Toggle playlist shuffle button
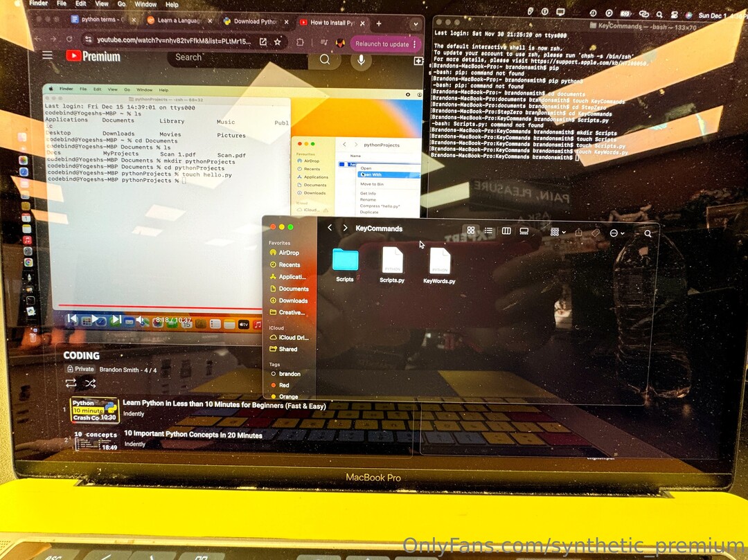Screen dimensions: 748x560 tap(90, 383)
